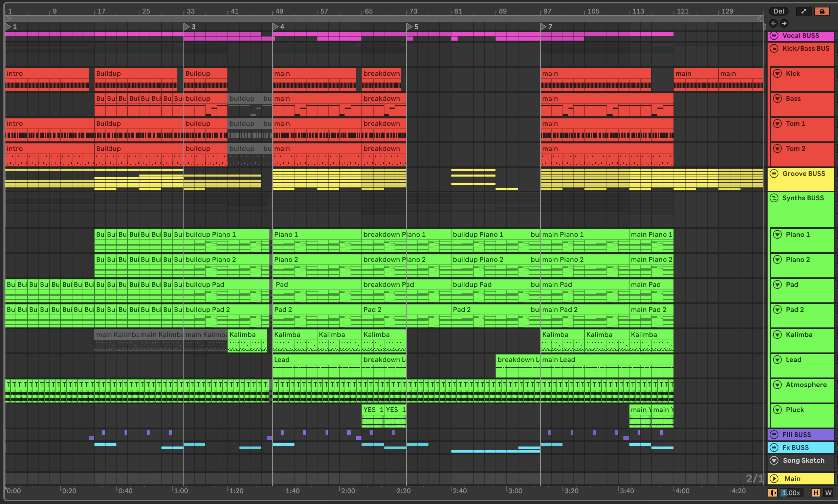Click the 1.00x zoom value field
The width and height of the screenshot is (838, 504).
pos(792,493)
